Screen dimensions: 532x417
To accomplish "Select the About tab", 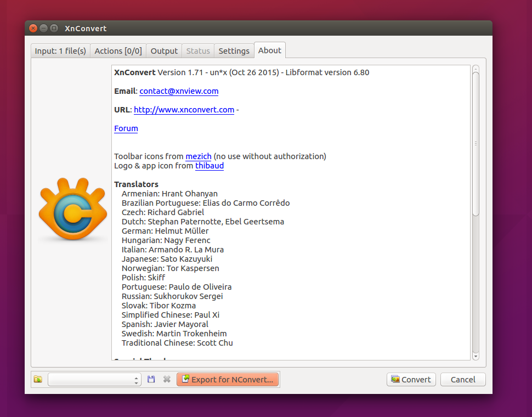I will tap(270, 50).
